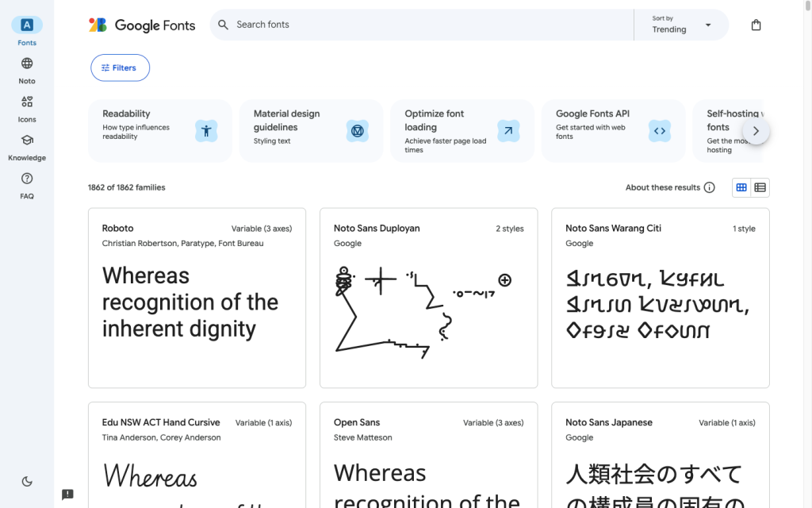The image size is (812, 508).
Task: Click the Readability accessibility icon
Action: coord(206,131)
